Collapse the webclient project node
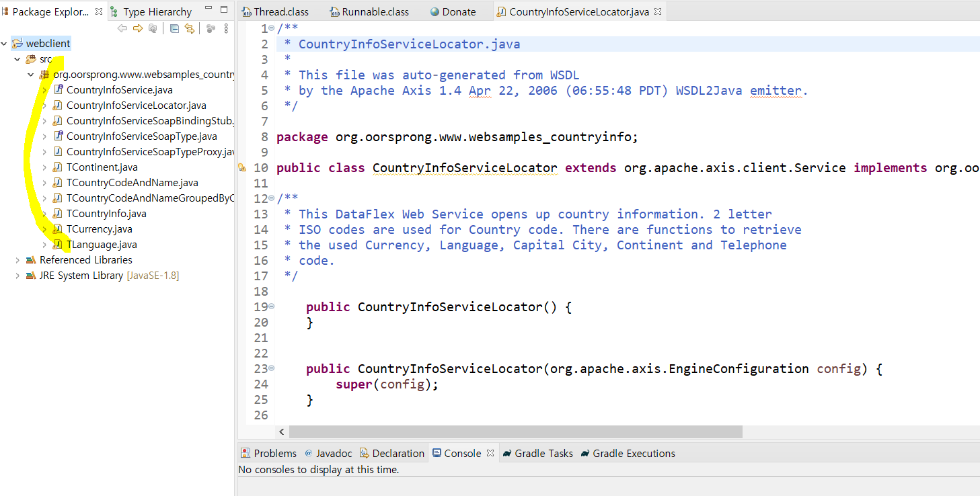 (x=5, y=44)
